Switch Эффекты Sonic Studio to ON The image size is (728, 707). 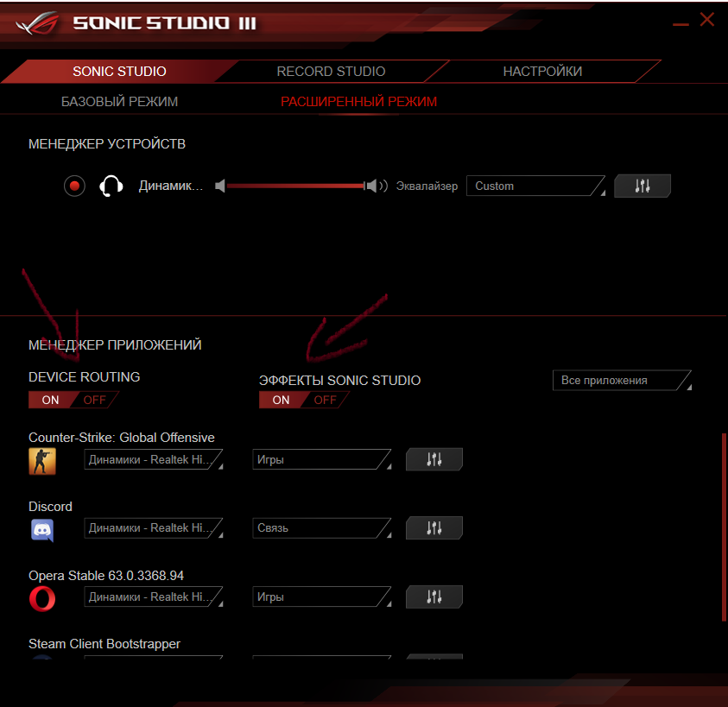coord(281,401)
